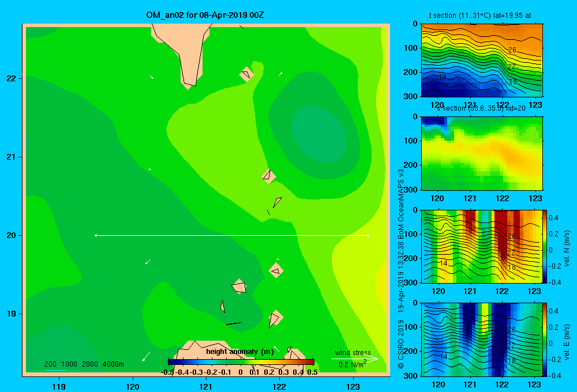The height and width of the screenshot is (392, 577).
Task: Open the temperature section panel thumbnail
Action: 482,61
